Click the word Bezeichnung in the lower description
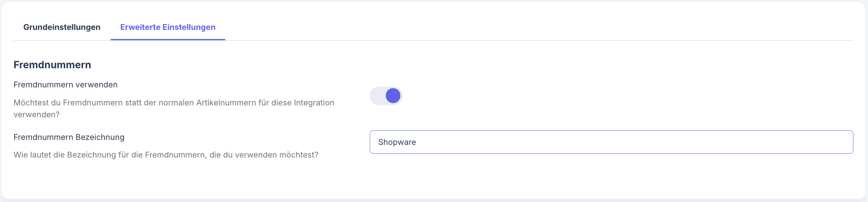The width and height of the screenshot is (868, 202). click(x=90, y=155)
